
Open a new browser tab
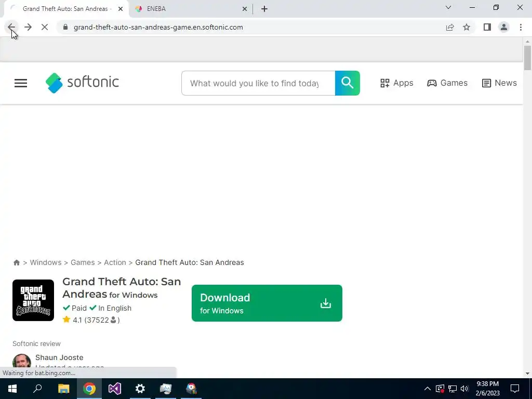[264, 9]
